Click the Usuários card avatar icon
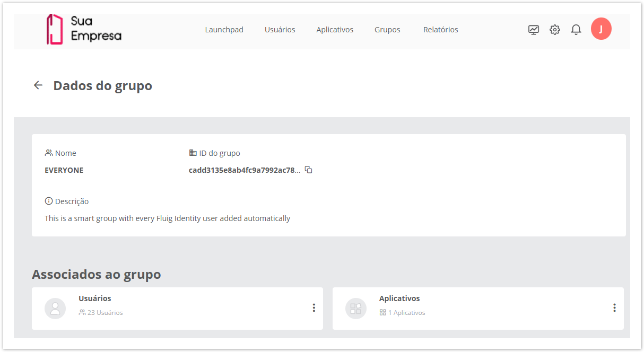Screen dimensions: 644x352 [55, 309]
